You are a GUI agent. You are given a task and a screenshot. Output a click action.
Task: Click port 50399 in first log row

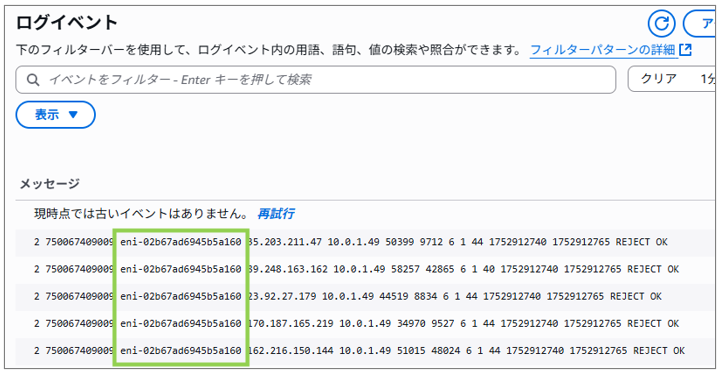(399, 242)
